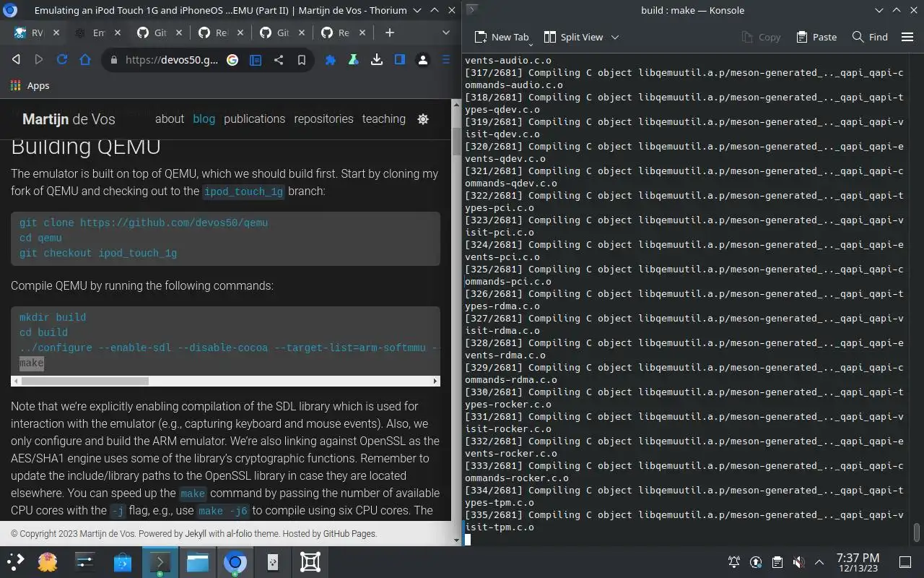Toggle the site dark/light theme sun icon
This screenshot has width=924, height=578.
pyautogui.click(x=423, y=119)
